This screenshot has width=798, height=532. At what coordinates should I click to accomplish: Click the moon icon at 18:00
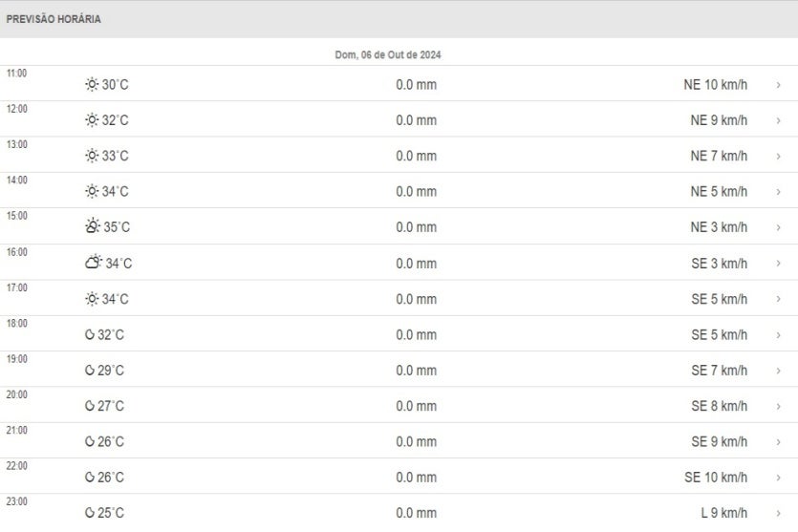90,335
